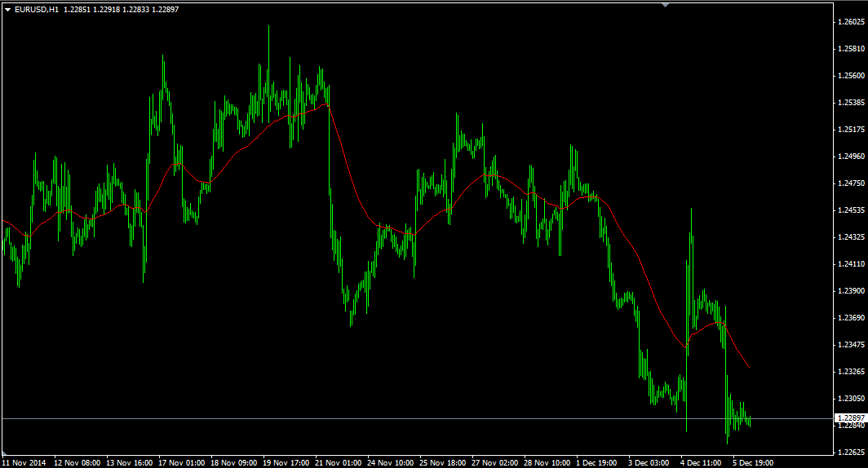Select the gray horizontal bid price line
Screen dimensions: 868x468
pos(418,419)
